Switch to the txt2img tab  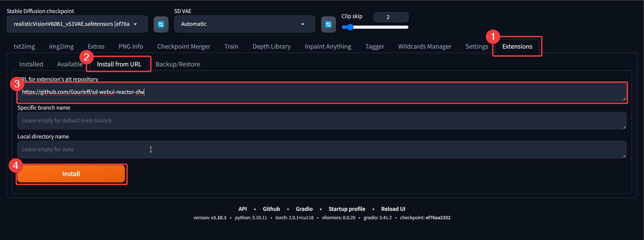24,47
